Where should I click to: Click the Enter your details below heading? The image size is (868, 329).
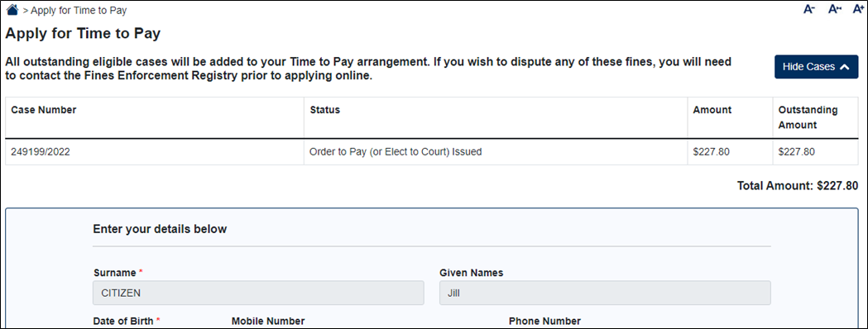[160, 229]
